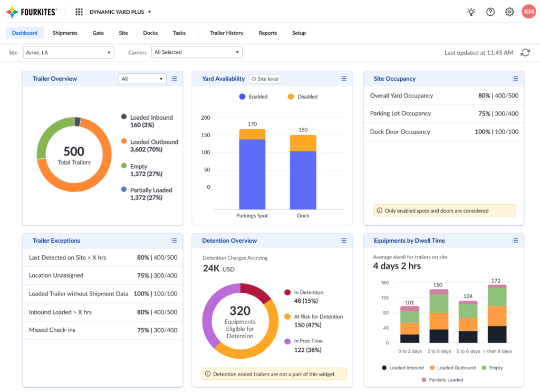Open the Help icon in the top bar
This screenshot has height=392, width=540.
tap(490, 12)
